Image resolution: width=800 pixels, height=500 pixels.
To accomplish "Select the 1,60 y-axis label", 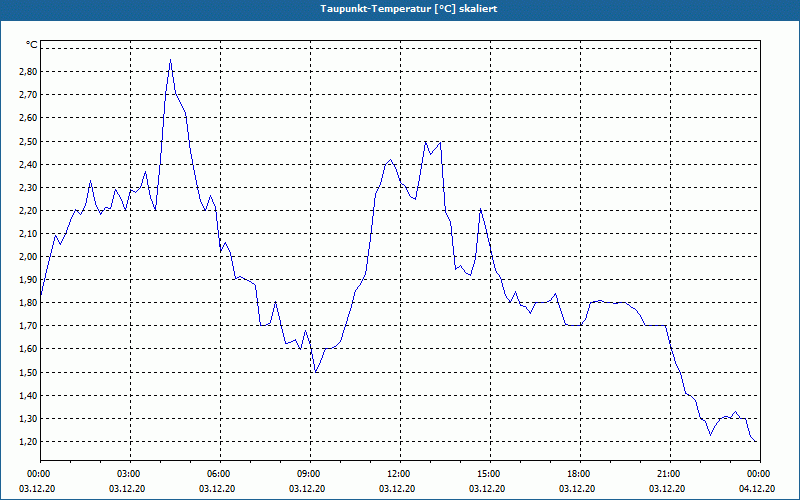I will coord(28,348).
